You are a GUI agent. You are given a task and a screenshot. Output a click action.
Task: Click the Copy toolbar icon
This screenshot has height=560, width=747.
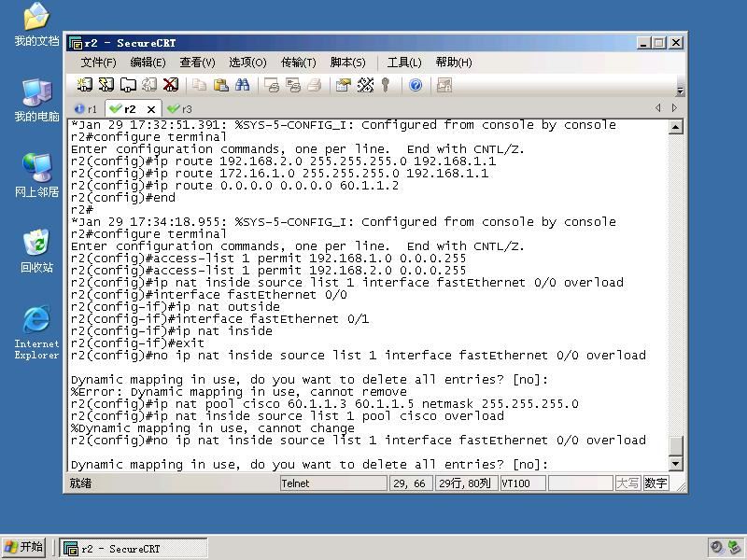click(199, 85)
